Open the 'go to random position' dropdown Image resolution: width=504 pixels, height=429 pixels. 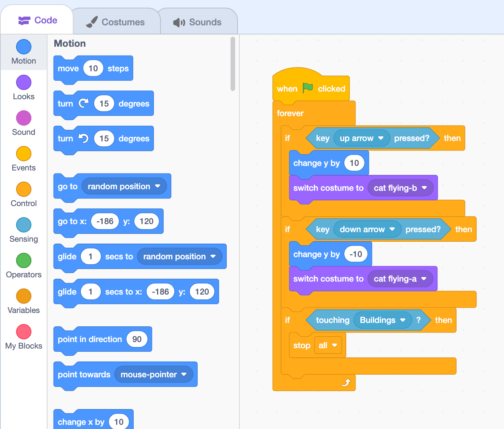(x=124, y=187)
